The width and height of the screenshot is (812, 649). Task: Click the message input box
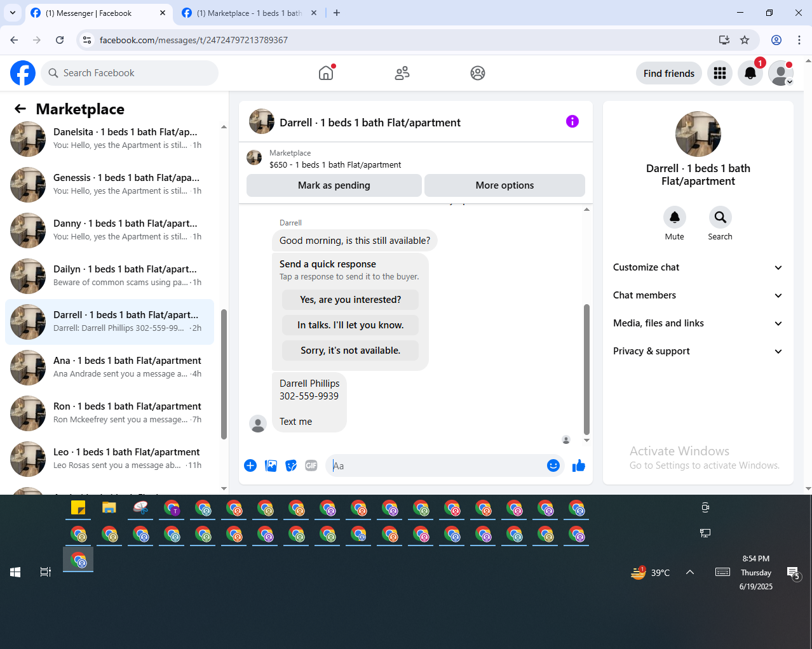[x=437, y=465]
